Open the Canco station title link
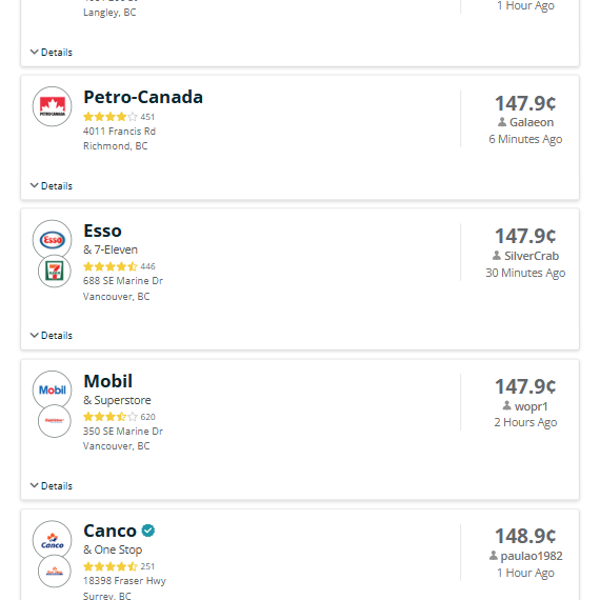The width and height of the screenshot is (600, 600). pos(110,531)
